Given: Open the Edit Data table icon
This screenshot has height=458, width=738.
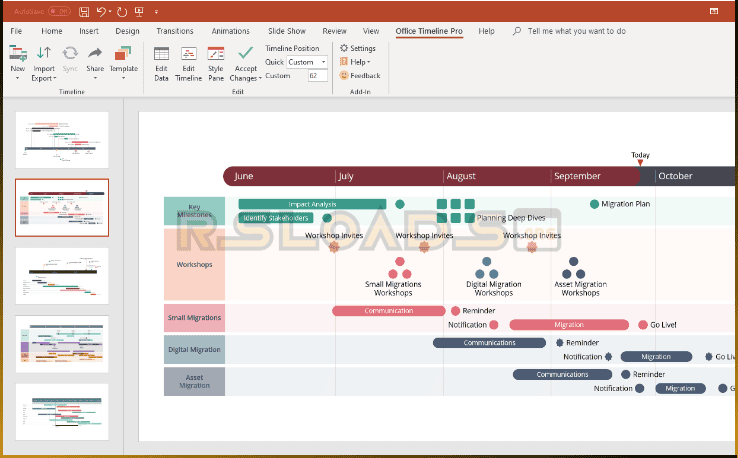Looking at the screenshot, I should point(162,53).
